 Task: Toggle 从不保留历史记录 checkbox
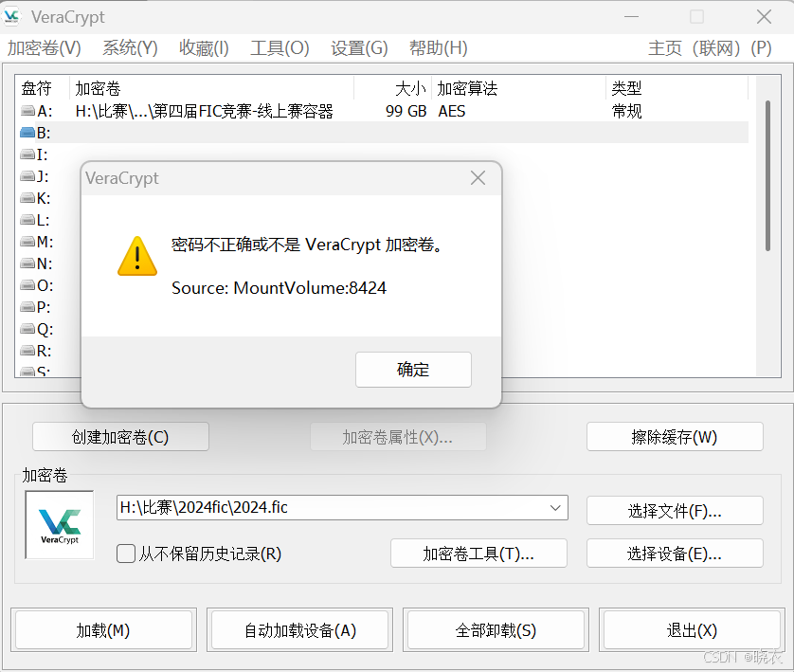(x=126, y=554)
